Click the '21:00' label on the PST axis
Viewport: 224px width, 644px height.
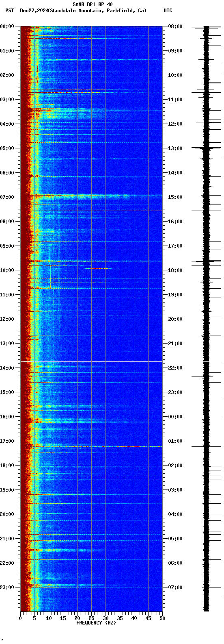click(x=7, y=539)
